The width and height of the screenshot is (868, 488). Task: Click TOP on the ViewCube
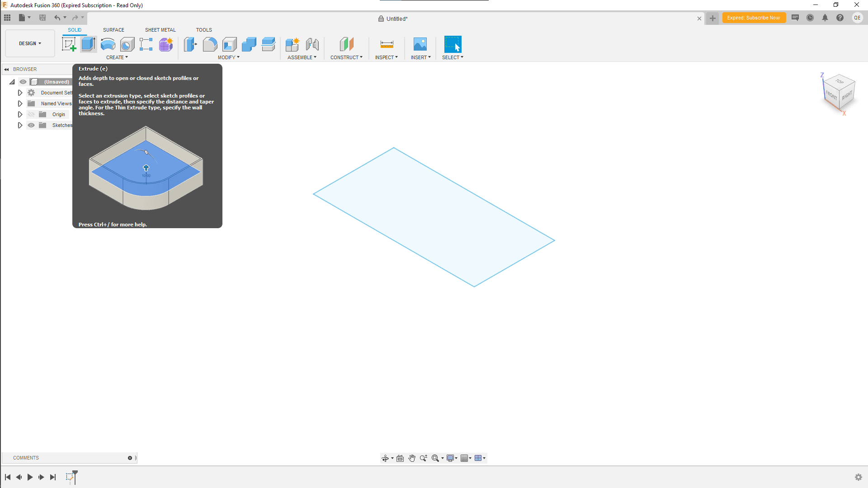[x=840, y=82]
